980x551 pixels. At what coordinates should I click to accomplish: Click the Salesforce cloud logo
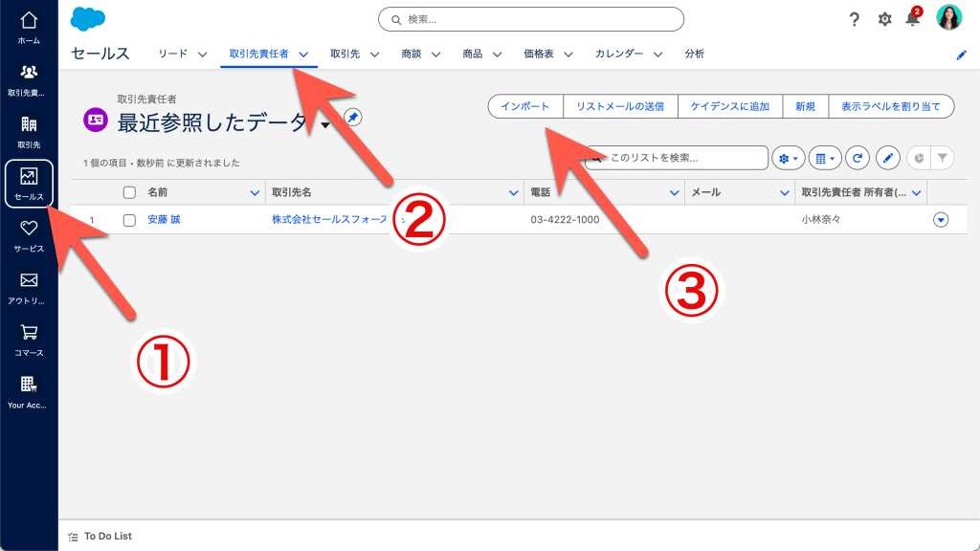87,19
